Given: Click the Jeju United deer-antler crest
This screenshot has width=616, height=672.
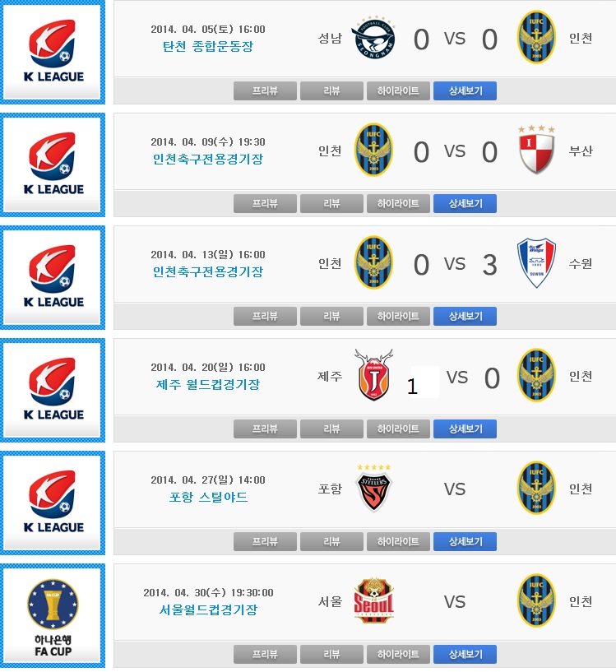Looking at the screenshot, I should tap(373, 375).
